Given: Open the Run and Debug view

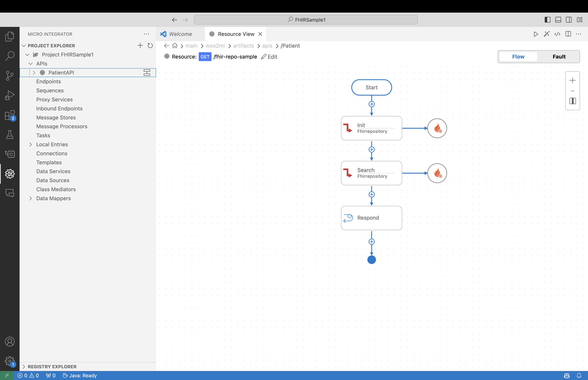Looking at the screenshot, I should 10,95.
